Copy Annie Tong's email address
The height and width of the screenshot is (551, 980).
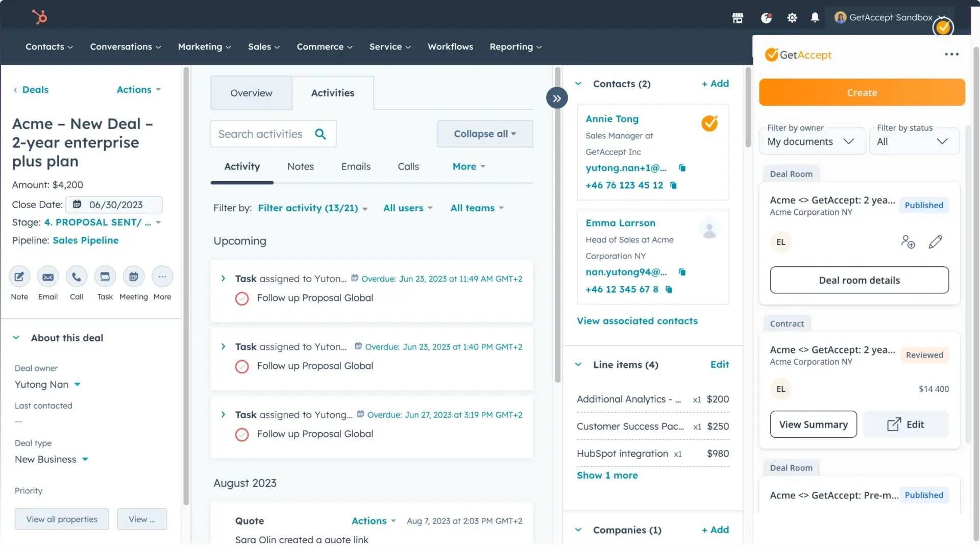point(682,168)
